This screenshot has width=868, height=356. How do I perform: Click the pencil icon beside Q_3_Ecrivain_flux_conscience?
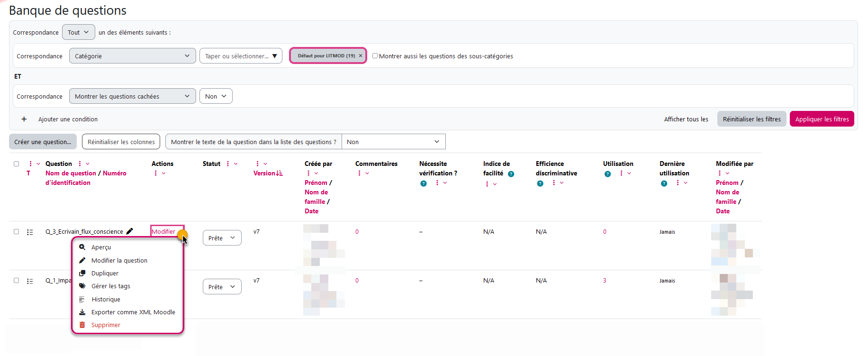(129, 231)
